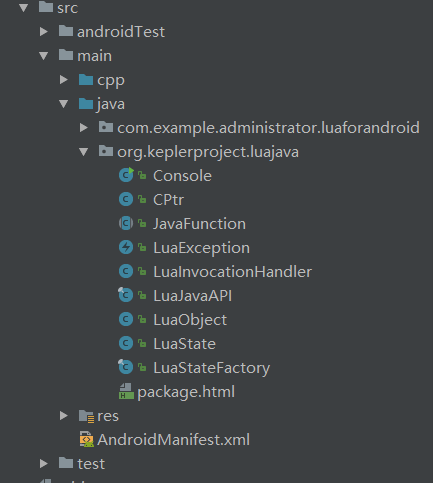
Task: Click the exception icon for LuaException
Action: click(x=126, y=247)
